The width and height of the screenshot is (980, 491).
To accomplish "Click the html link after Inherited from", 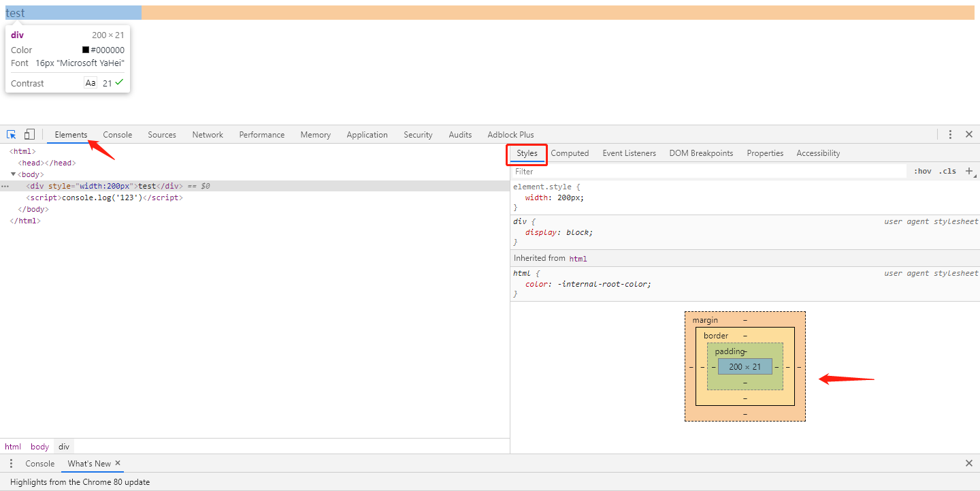I will 578,258.
